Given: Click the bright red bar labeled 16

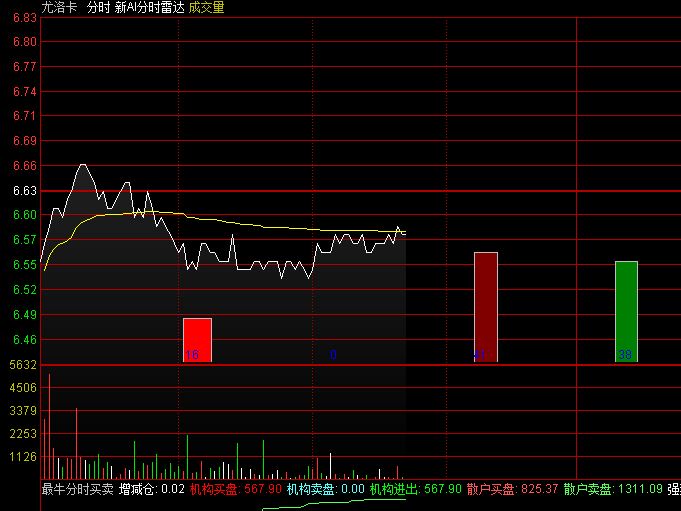Looking at the screenshot, I should pyautogui.click(x=198, y=340).
